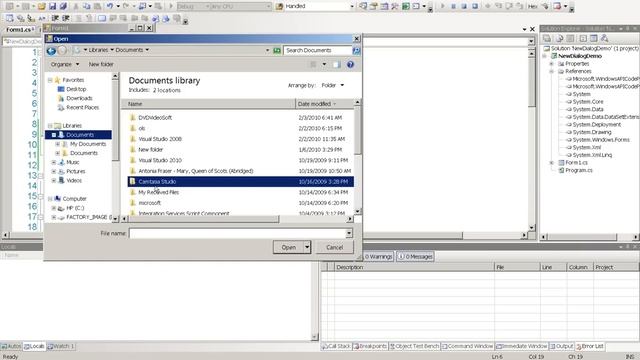Open the Debug solution configuration dropdown
Viewport: 640px width, 360px height.
point(207,7)
